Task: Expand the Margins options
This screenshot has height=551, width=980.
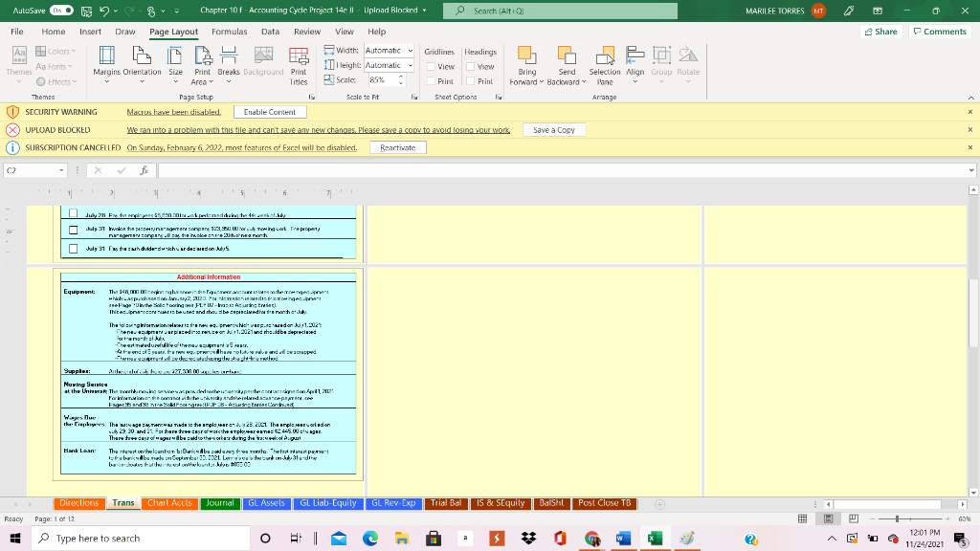Action: pyautogui.click(x=105, y=80)
